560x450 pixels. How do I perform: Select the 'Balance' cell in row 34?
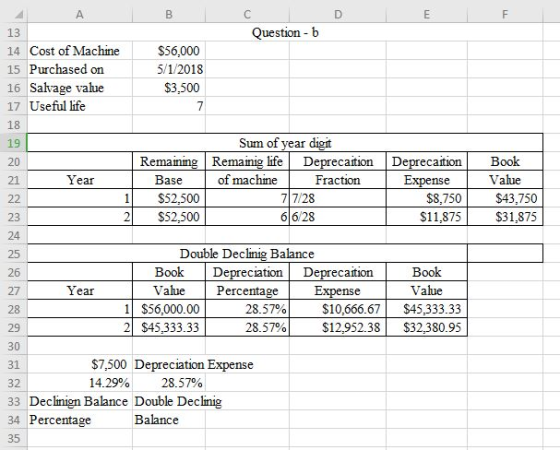click(x=169, y=420)
